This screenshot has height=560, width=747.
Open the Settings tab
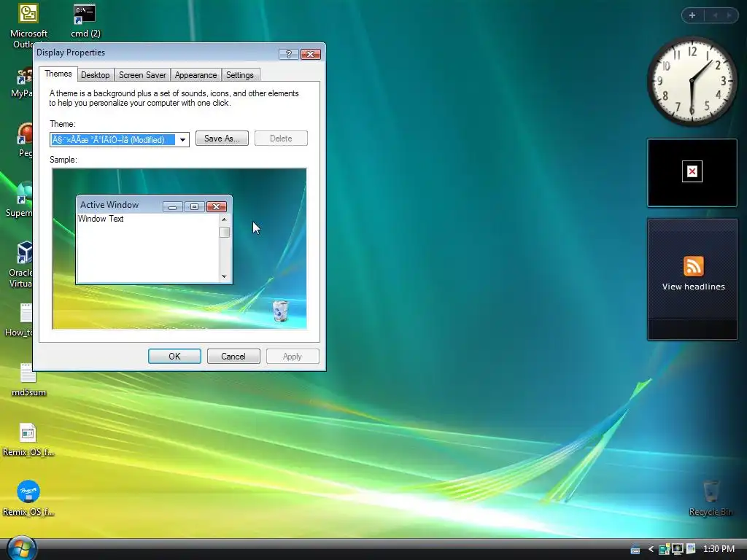[x=239, y=75]
